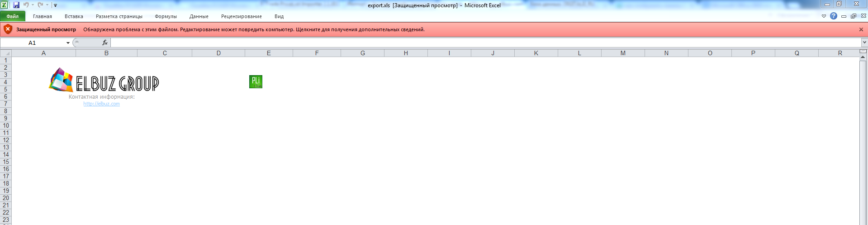Image resolution: width=868 pixels, height=225 pixels.
Task: Click the Redo arrow icon
Action: [41, 5]
